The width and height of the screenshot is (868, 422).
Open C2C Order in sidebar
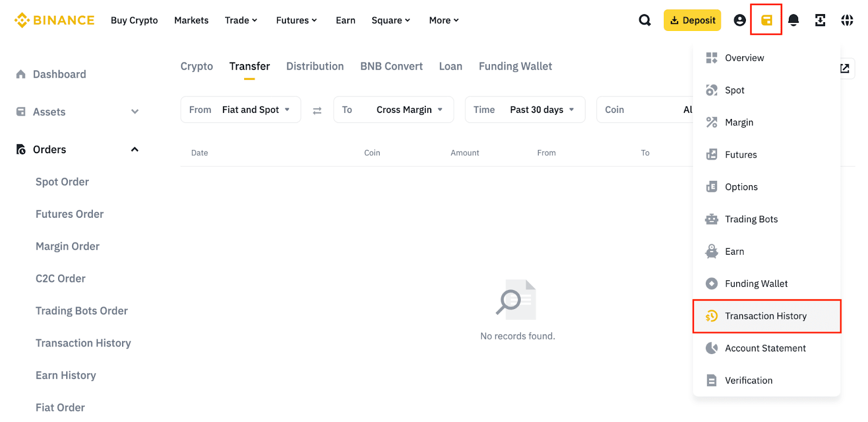[x=60, y=279]
